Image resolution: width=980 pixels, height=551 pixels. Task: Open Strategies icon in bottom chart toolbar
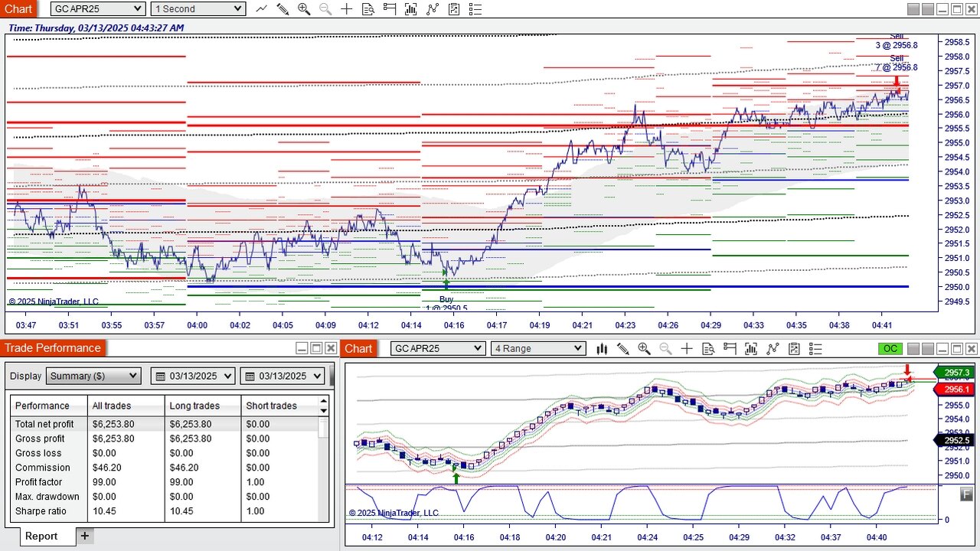pos(794,348)
